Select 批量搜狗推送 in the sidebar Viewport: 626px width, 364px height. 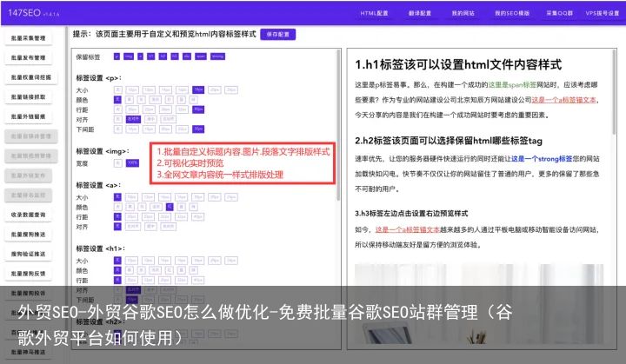(28, 235)
